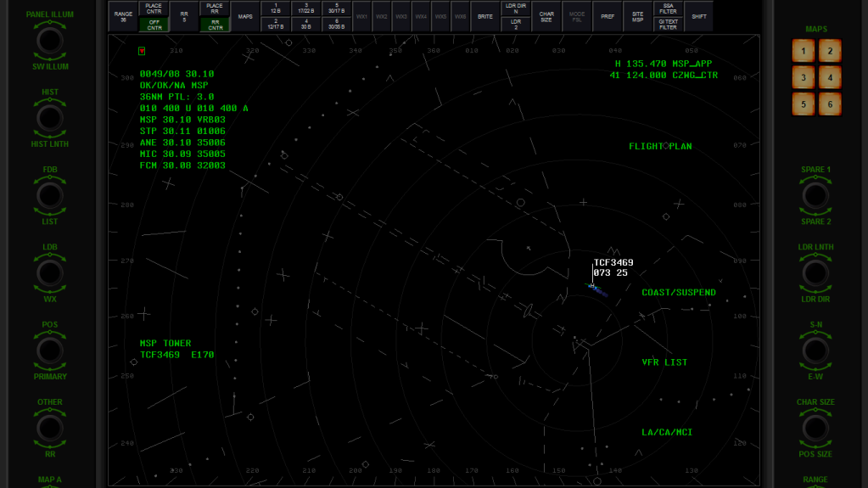
Task: Click the CHAR SIZE knob on right panel
Action: [815, 428]
